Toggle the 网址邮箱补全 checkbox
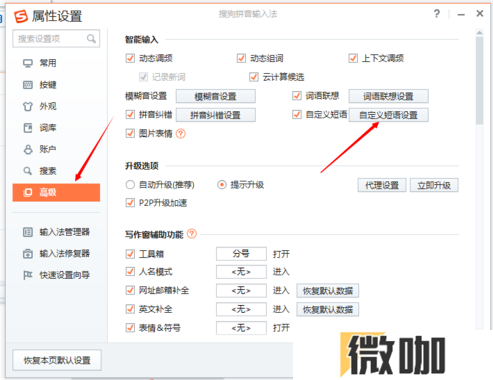This screenshot has height=380, width=493. [130, 290]
